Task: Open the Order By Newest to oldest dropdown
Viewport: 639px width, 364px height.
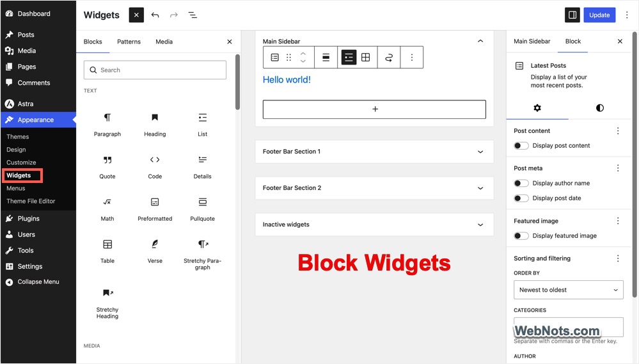Action: [569, 290]
